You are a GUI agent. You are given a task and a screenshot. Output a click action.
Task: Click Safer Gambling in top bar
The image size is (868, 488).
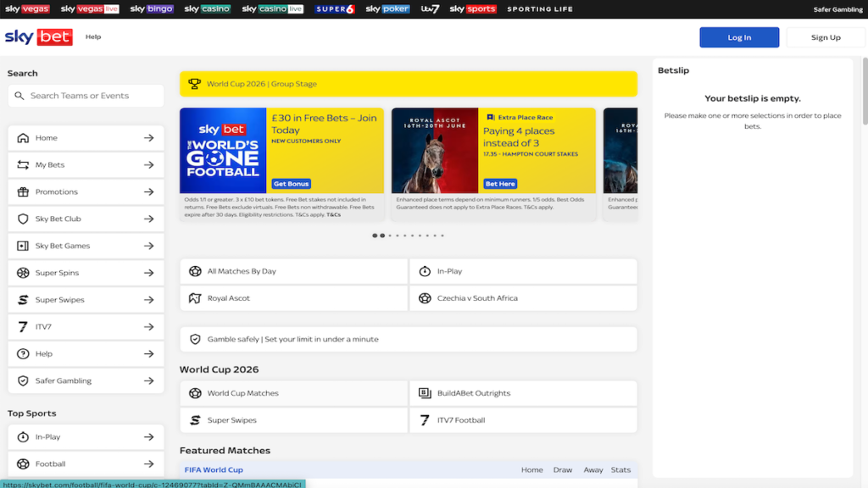[x=837, y=9]
